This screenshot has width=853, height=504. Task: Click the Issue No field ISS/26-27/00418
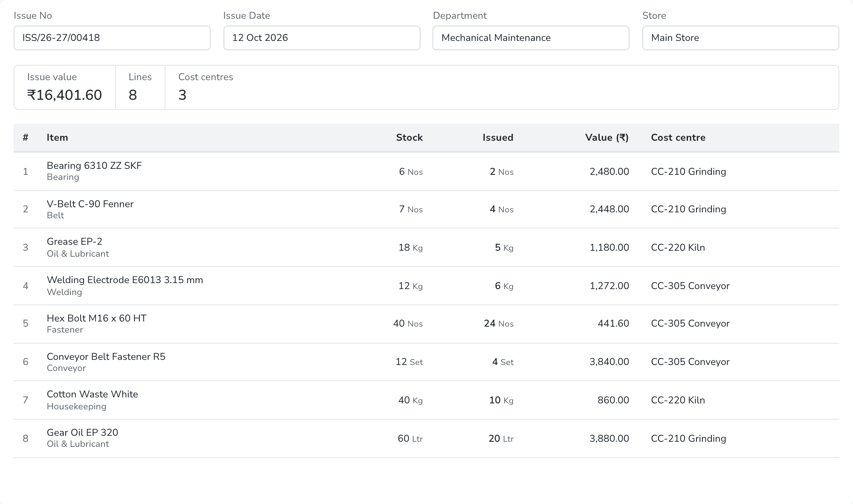pos(112,38)
